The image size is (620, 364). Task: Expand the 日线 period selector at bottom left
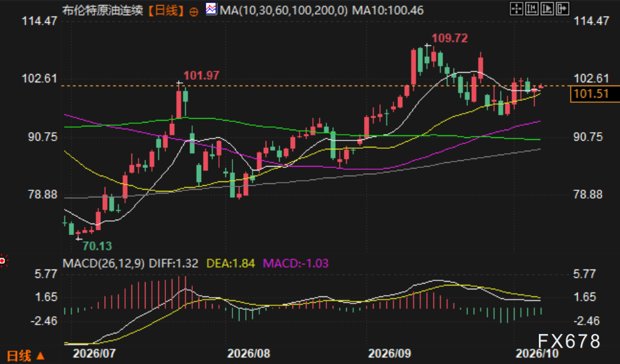click(x=26, y=356)
